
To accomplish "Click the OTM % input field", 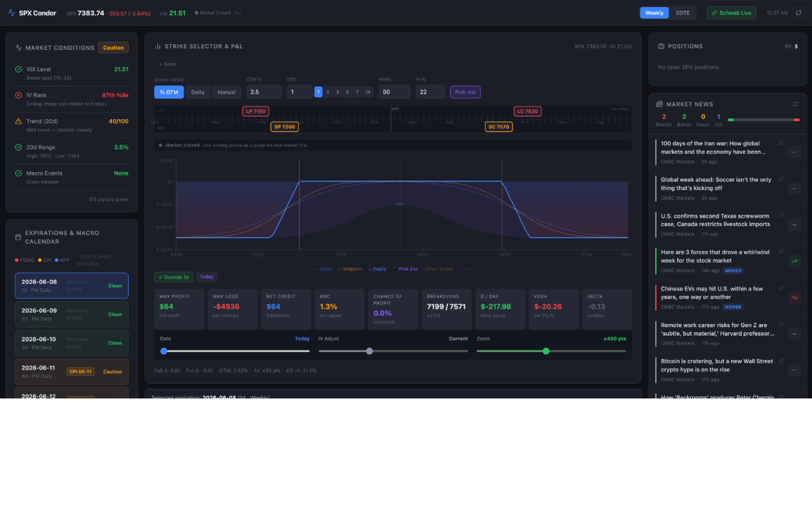I will click(264, 92).
